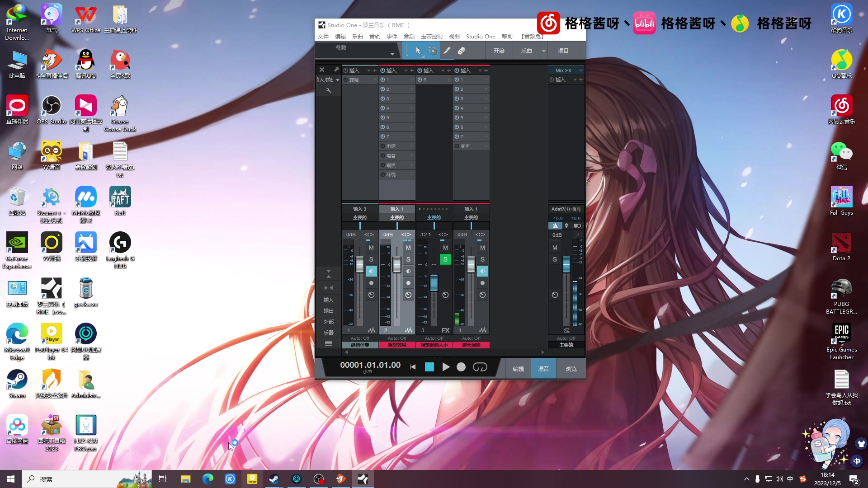Expand channel 1 insert dropdown arrow
Screen dimensions: 868x488
point(368,70)
